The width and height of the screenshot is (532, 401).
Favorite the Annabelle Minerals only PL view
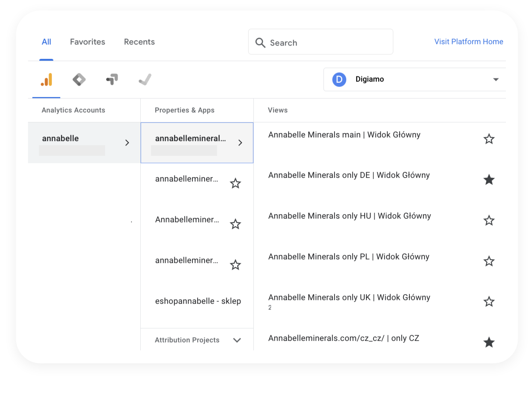pyautogui.click(x=489, y=261)
